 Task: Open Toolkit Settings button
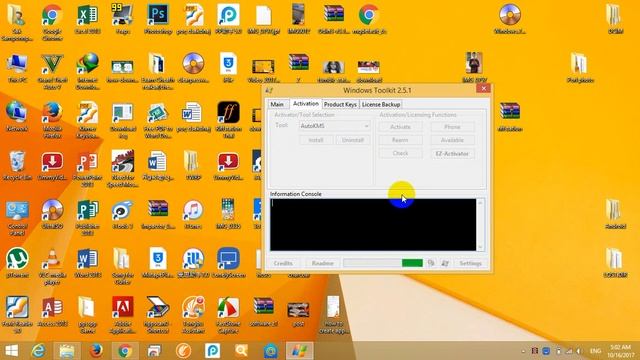tap(470, 263)
